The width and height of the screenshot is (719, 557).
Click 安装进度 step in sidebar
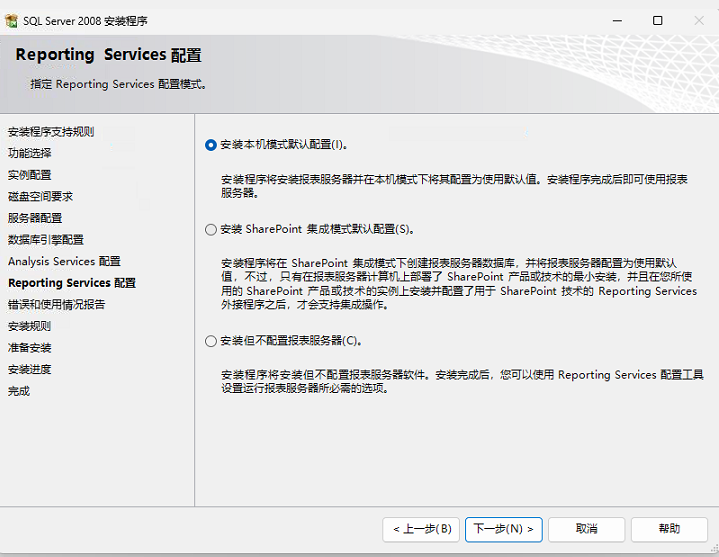tap(29, 369)
